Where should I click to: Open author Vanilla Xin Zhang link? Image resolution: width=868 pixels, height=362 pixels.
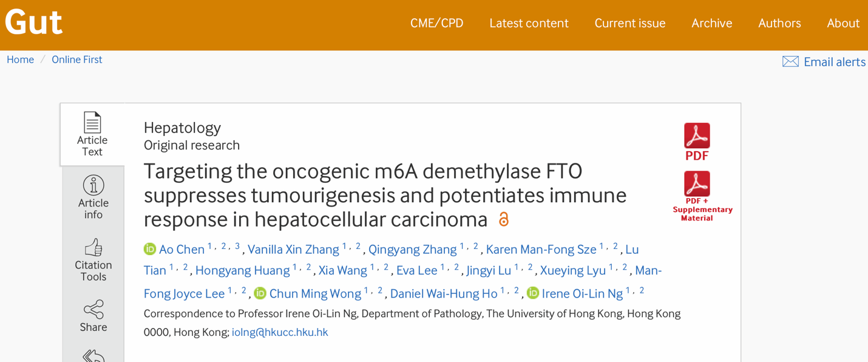(293, 250)
